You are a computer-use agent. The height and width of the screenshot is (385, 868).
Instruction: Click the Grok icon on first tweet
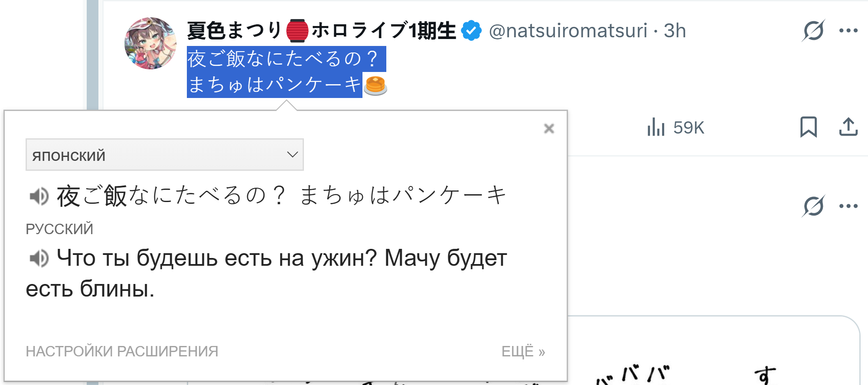click(813, 30)
